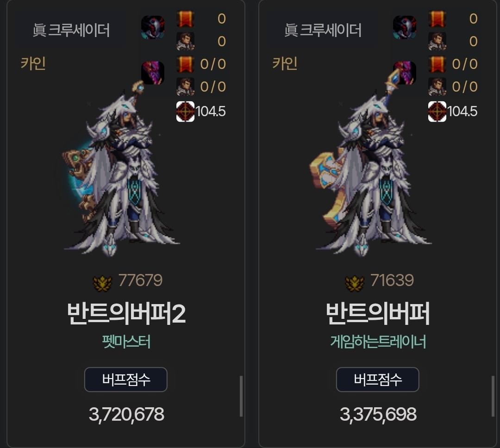Viewport: 500px width, 448px height.
Task: Click the dark helmet icon in left card
Action: (153, 27)
